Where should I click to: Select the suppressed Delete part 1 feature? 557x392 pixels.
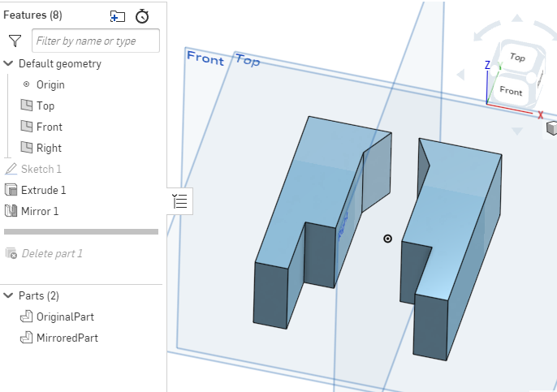[x=51, y=253]
